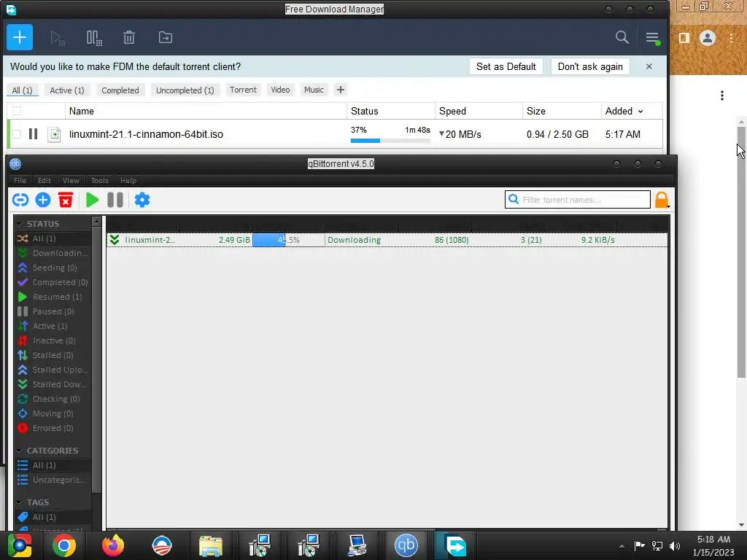Select Paused (0) filter

(53, 311)
